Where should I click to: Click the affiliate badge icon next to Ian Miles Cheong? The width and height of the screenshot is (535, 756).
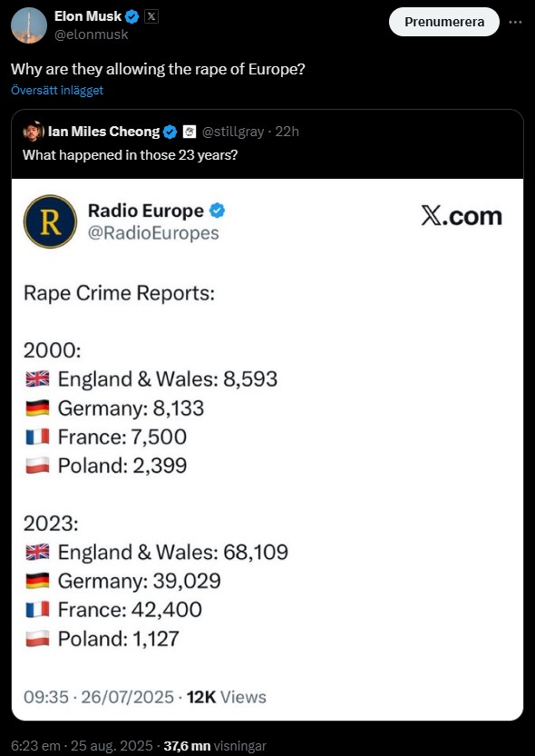click(190, 132)
